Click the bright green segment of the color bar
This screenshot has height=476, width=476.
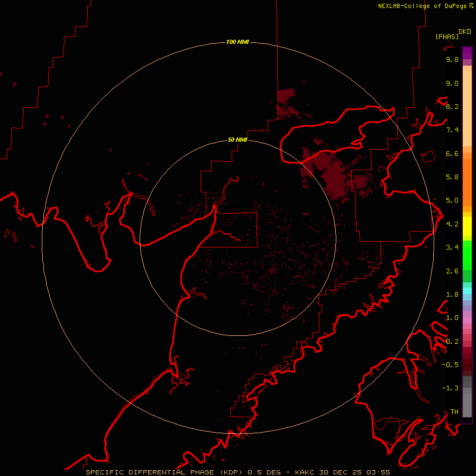click(x=467, y=256)
